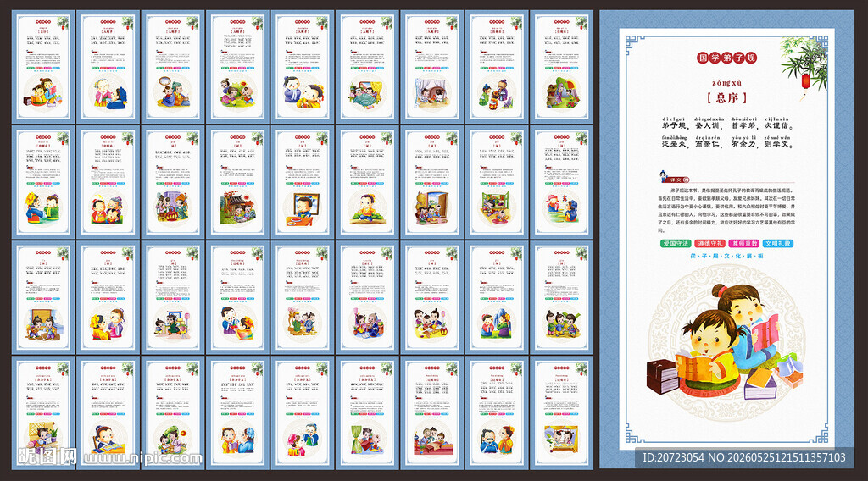The height and width of the screenshot is (481, 868).
Task: Click the teacher figure icon beside 译文
Action: [x=663, y=177]
